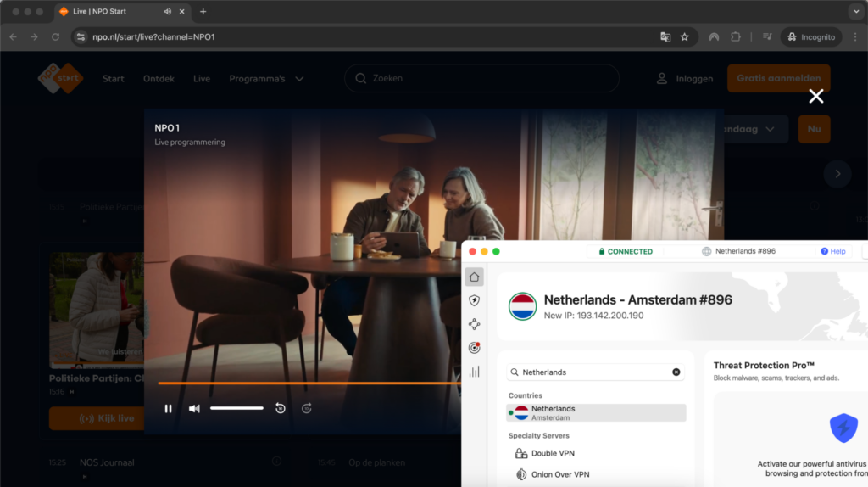Click the NPO Start logo

click(60, 78)
